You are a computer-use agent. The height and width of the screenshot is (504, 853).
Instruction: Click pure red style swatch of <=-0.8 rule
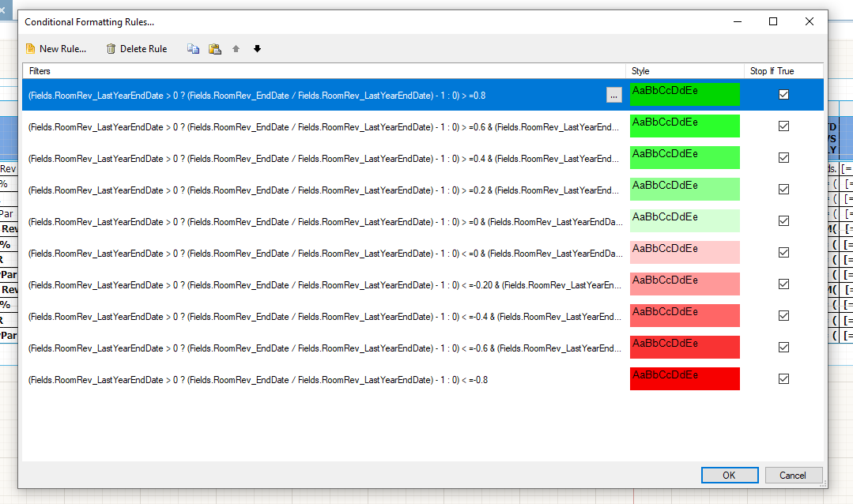(x=685, y=378)
